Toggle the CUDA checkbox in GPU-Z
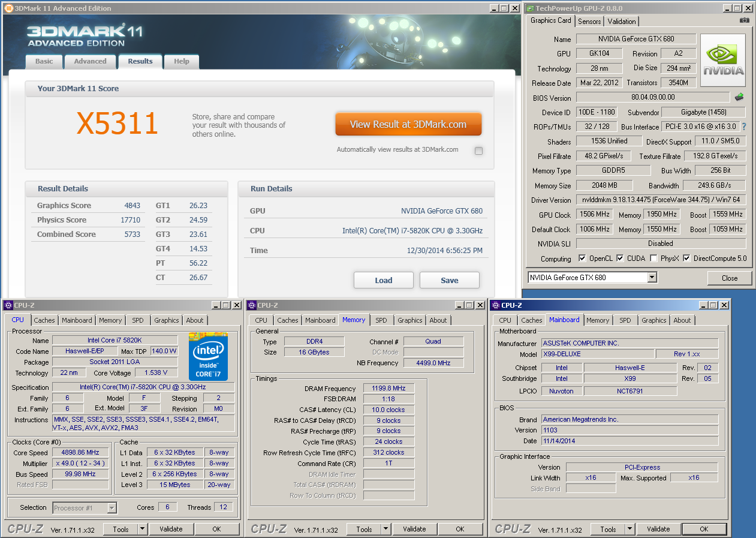This screenshot has height=538, width=756. 620,259
